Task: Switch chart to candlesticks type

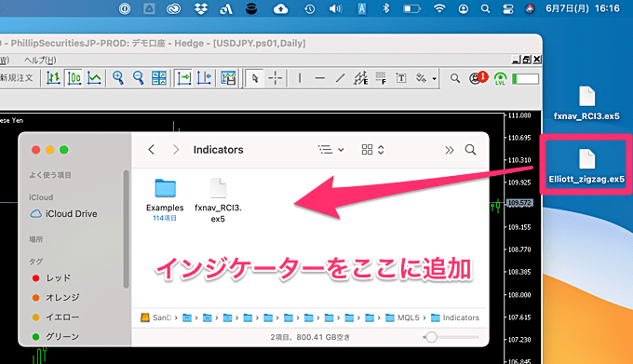Action: pos(74,78)
